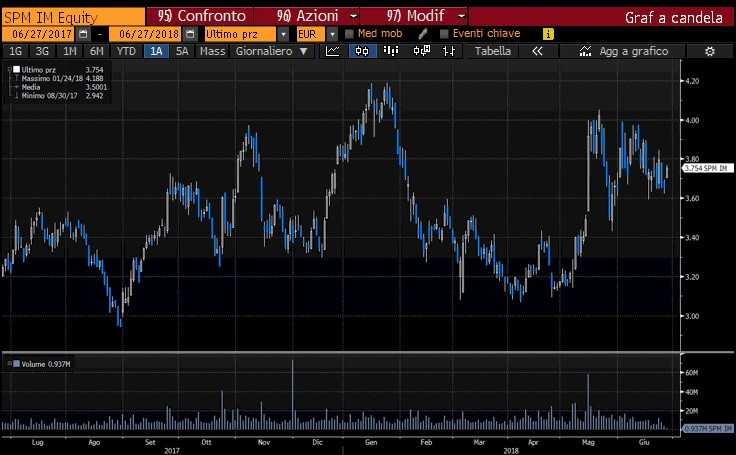
Task: Click the 3.754 SPM IM price tag
Action: (708, 168)
